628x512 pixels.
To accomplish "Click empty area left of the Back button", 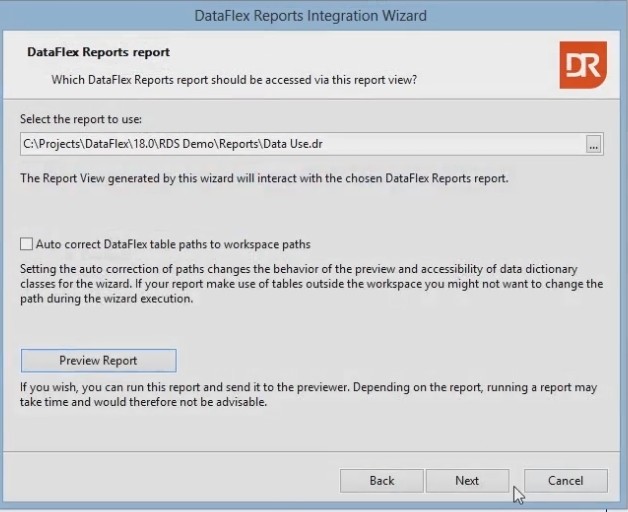I will coord(170,480).
